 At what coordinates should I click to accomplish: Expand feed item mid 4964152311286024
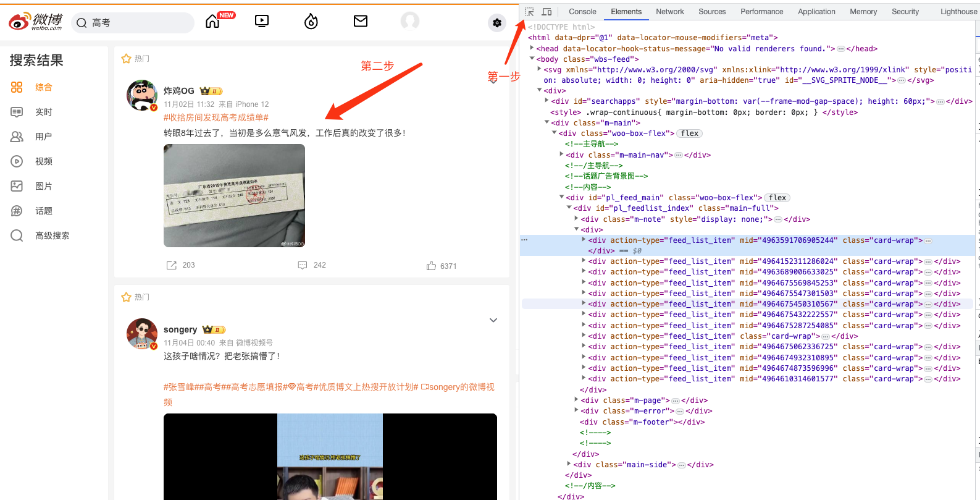coord(584,261)
